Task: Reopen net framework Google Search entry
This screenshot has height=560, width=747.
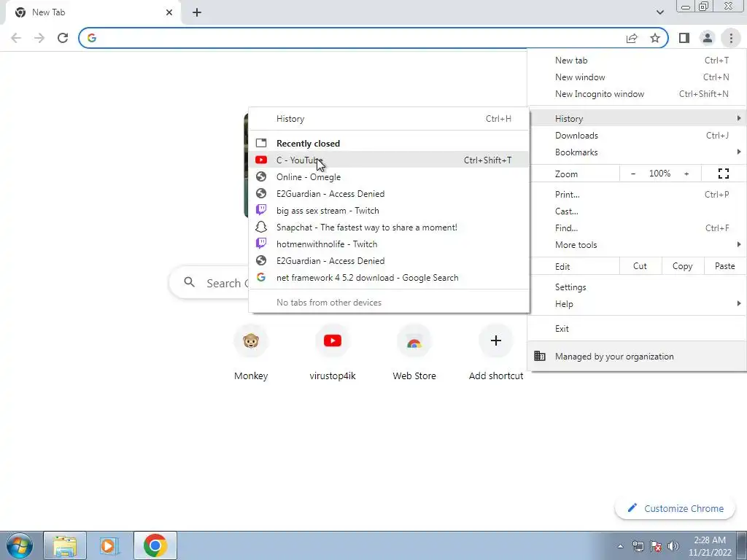Action: (389, 278)
